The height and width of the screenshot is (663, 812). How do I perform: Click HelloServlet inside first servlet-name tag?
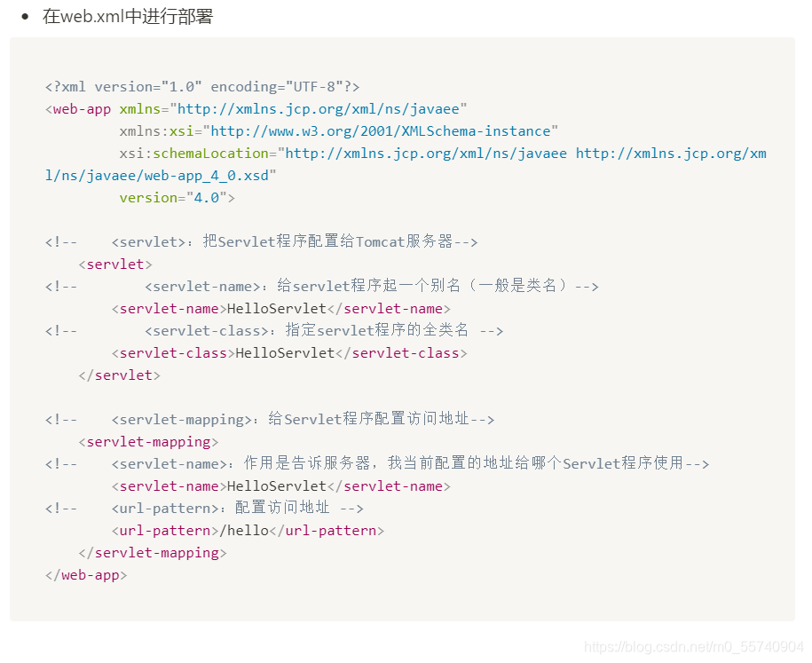pos(277,309)
